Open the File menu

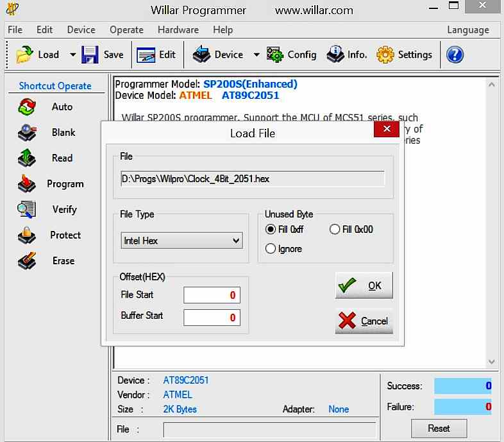(x=15, y=30)
